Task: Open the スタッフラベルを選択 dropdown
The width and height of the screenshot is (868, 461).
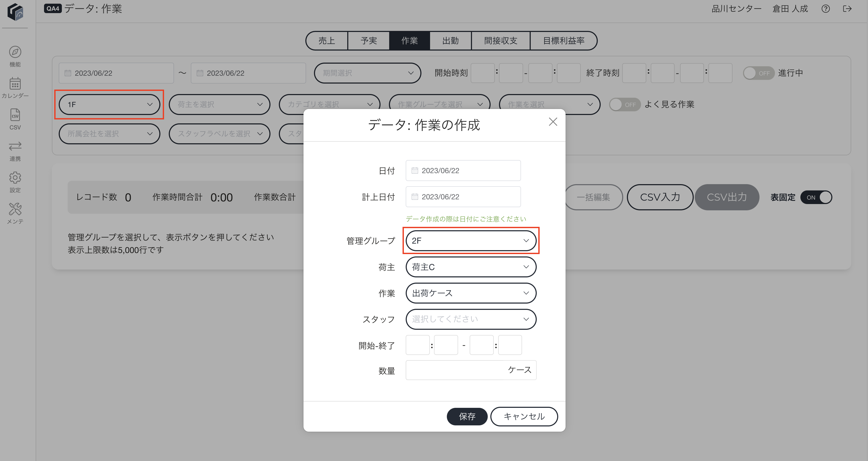Action: (x=219, y=134)
